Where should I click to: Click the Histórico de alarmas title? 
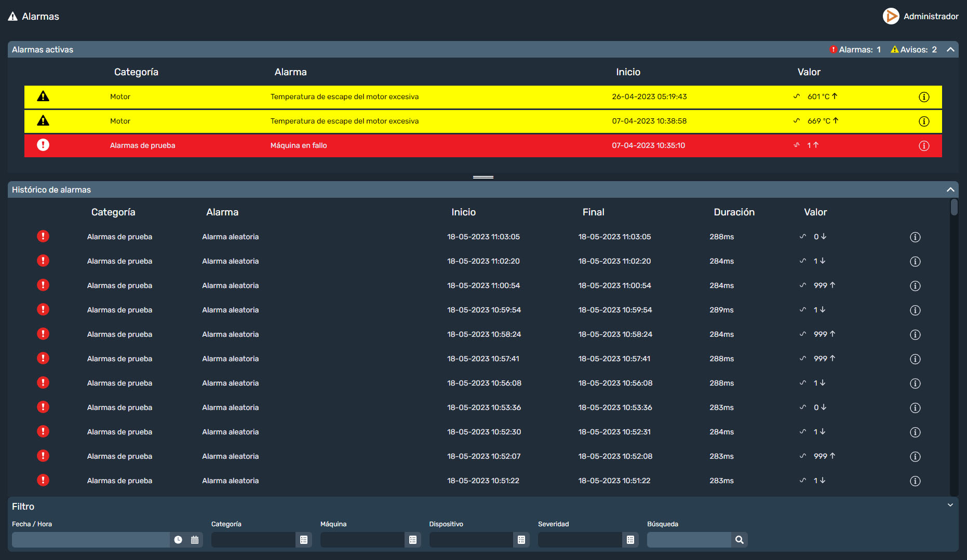click(x=51, y=190)
